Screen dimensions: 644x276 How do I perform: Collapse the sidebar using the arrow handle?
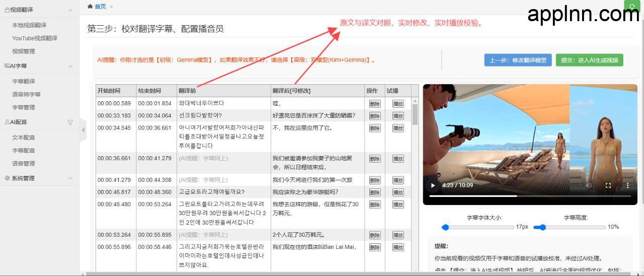[x=83, y=130]
